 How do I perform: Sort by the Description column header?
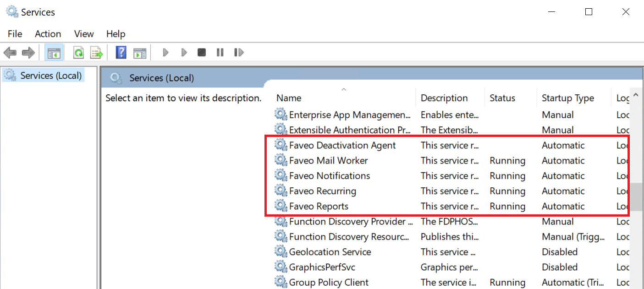coord(450,98)
